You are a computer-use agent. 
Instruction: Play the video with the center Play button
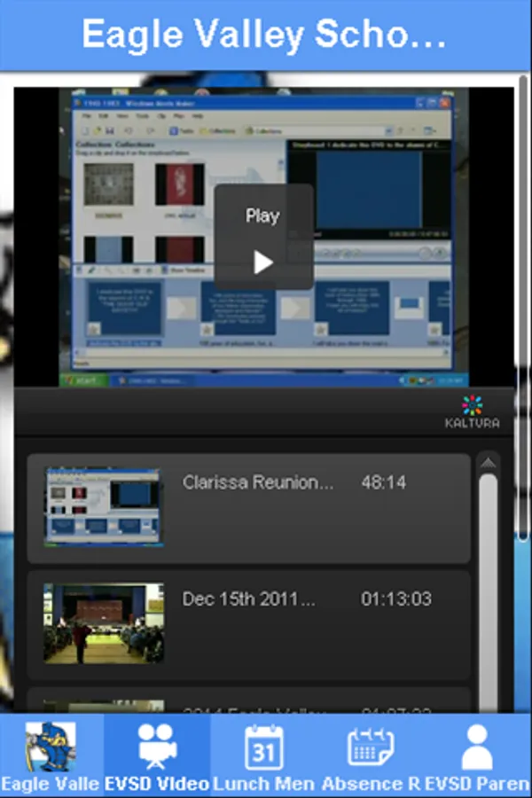click(263, 237)
